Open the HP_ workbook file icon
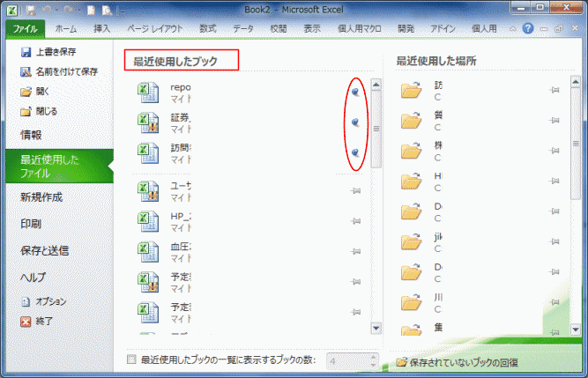Viewport: 588px width, 378px height. pyautogui.click(x=148, y=221)
